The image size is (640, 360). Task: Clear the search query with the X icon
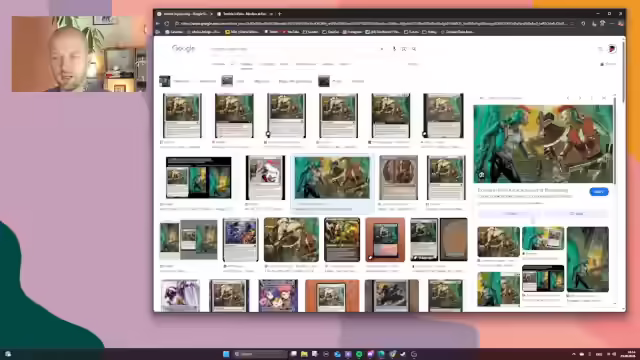point(382,49)
